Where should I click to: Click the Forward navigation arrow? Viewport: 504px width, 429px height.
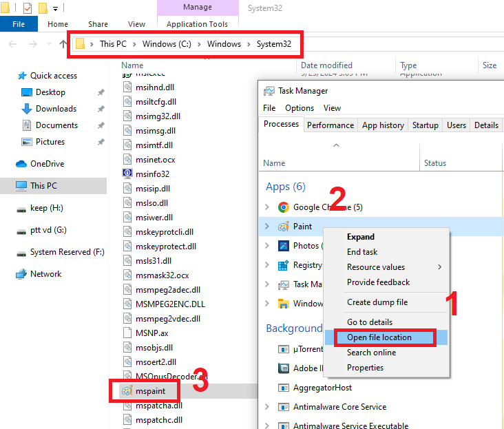click(33, 43)
